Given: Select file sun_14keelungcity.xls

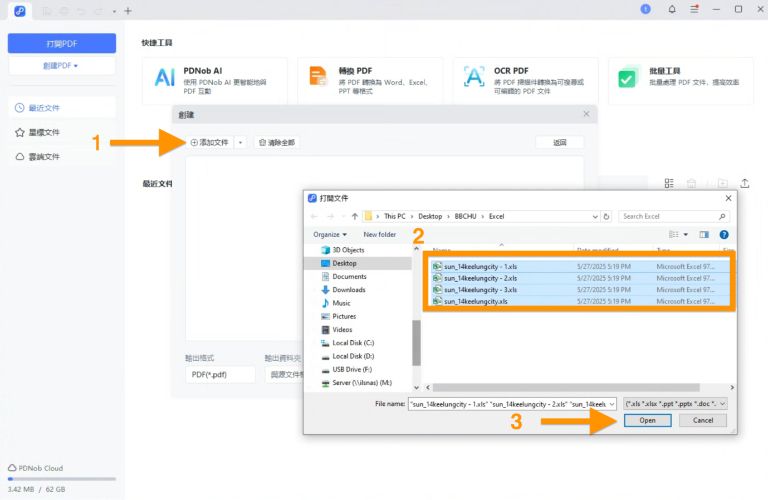Looking at the screenshot, I should click(x=579, y=302).
